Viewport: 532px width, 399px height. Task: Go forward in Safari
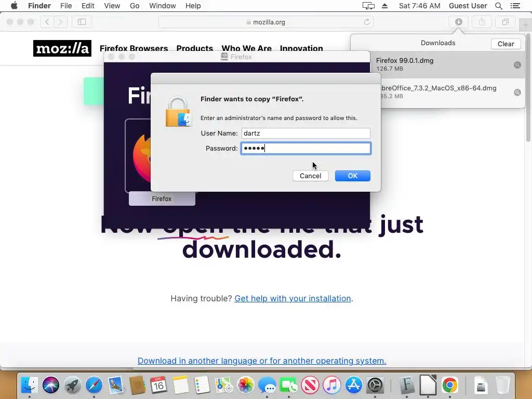coord(60,22)
